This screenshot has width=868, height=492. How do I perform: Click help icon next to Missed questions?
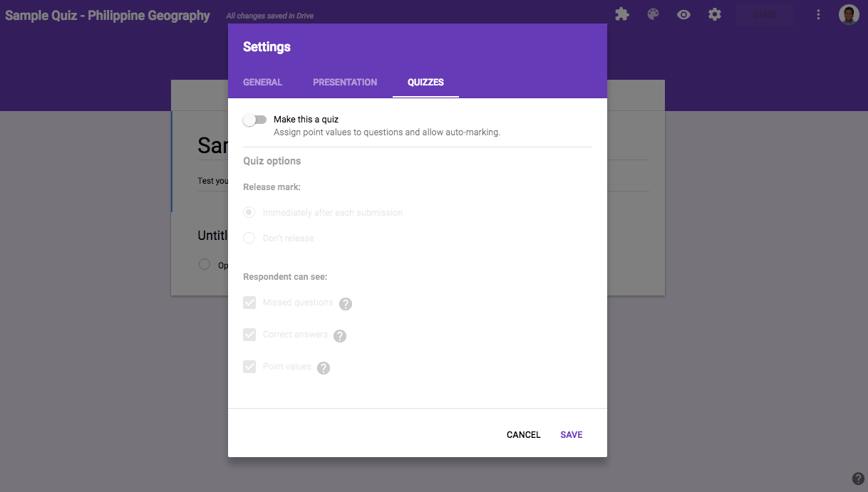pyautogui.click(x=346, y=304)
